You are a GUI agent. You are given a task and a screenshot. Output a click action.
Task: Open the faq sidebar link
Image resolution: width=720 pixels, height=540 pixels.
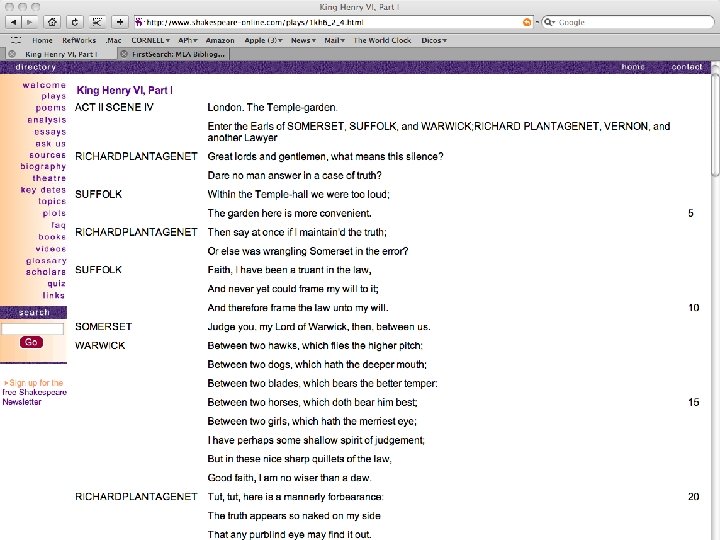59,225
